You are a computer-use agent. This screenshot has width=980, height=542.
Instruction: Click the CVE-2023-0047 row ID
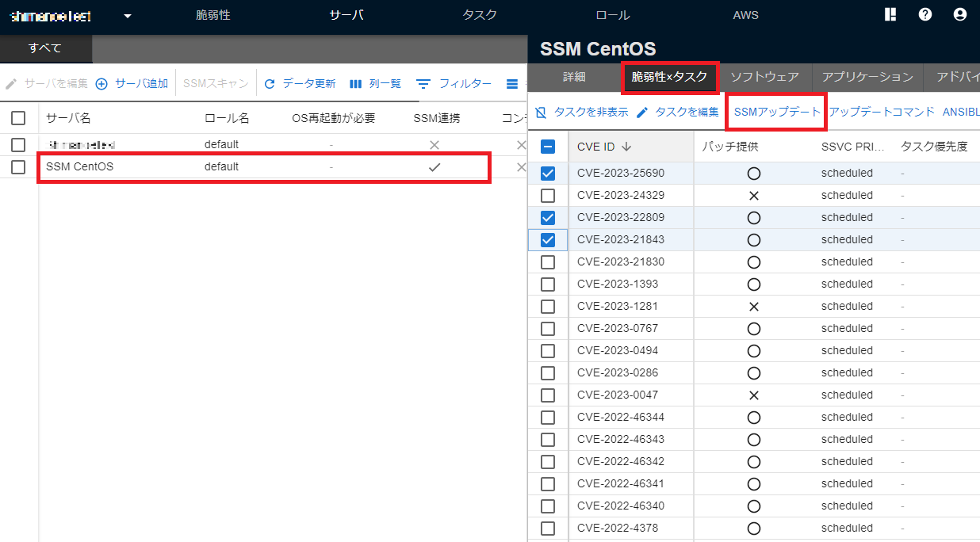click(x=618, y=395)
